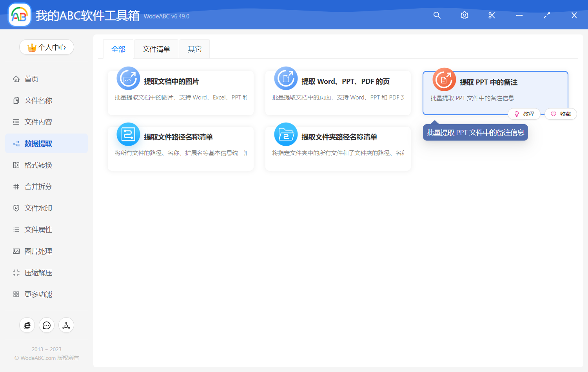
Task: Open 压缩解压 sidebar section
Action: click(x=46, y=273)
